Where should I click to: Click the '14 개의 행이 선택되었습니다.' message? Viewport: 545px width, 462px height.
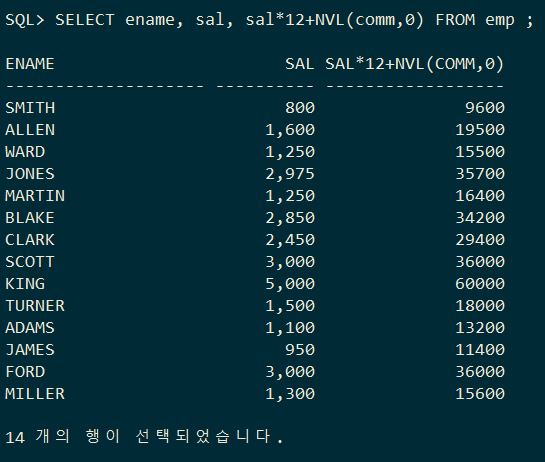[x=144, y=437]
